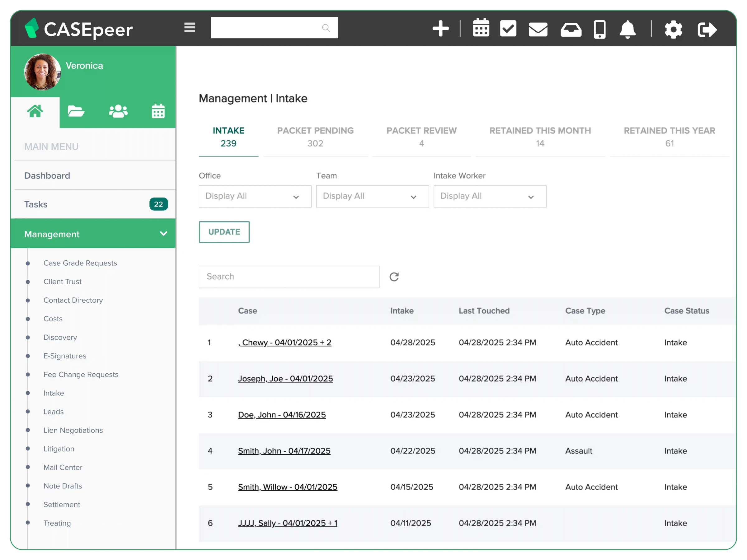Open the Team Display All dropdown
This screenshot has height=560, width=747.
click(x=372, y=196)
